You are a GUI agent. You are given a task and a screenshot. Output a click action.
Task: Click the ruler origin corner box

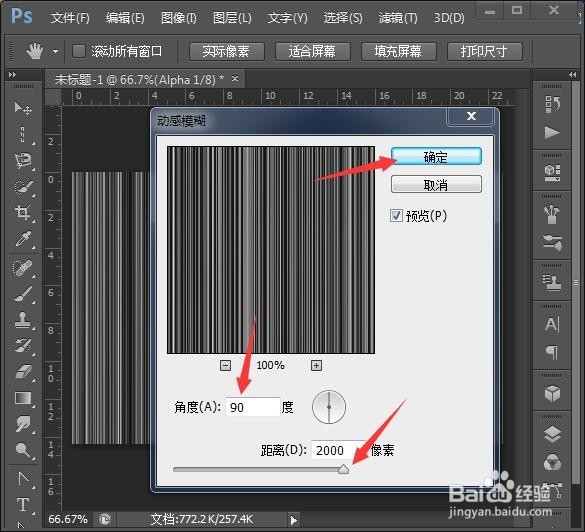pos(53,96)
